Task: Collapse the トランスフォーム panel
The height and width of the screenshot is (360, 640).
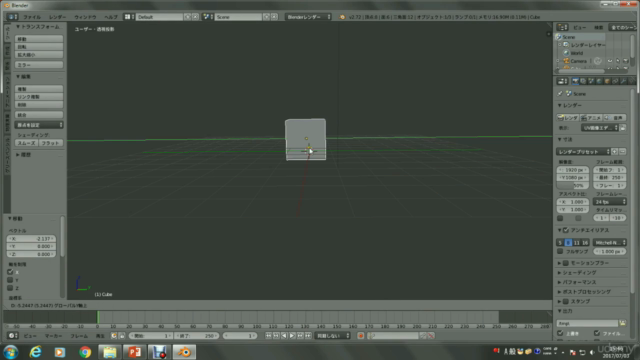Action: [x=38, y=27]
